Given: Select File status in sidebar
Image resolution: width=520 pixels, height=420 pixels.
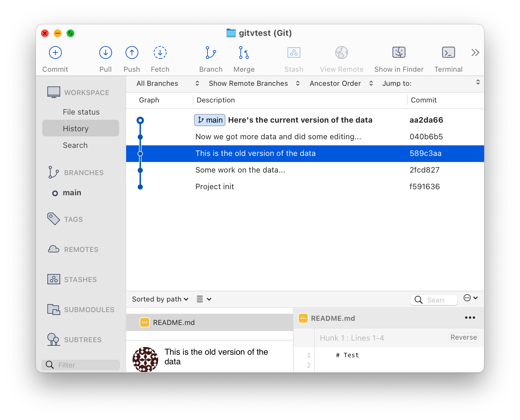Looking at the screenshot, I should [x=81, y=112].
